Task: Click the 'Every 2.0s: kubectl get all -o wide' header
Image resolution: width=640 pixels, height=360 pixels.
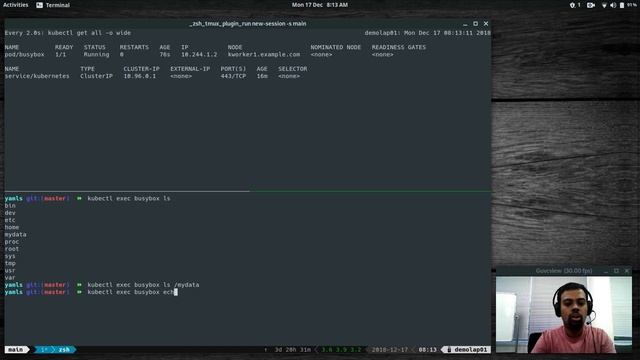Action: click(x=68, y=33)
